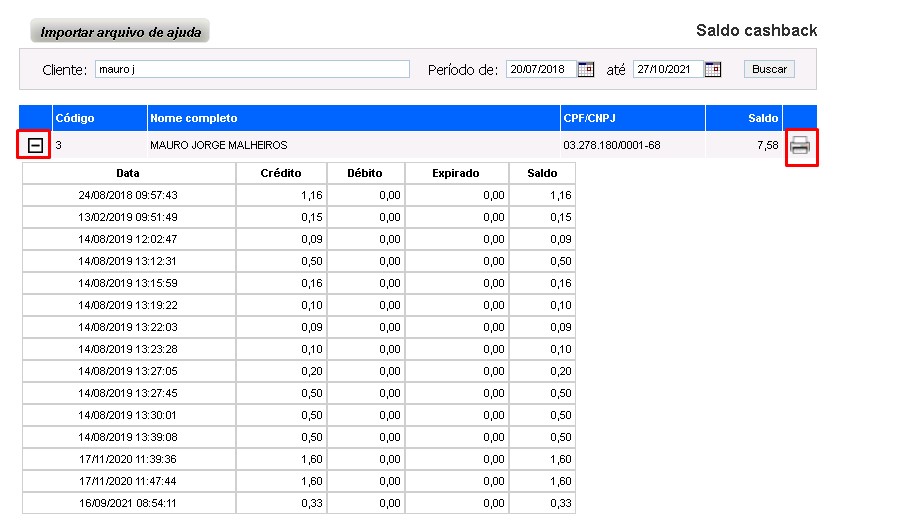Click the total balance value 7,58
The height and width of the screenshot is (532, 902).
(768, 146)
